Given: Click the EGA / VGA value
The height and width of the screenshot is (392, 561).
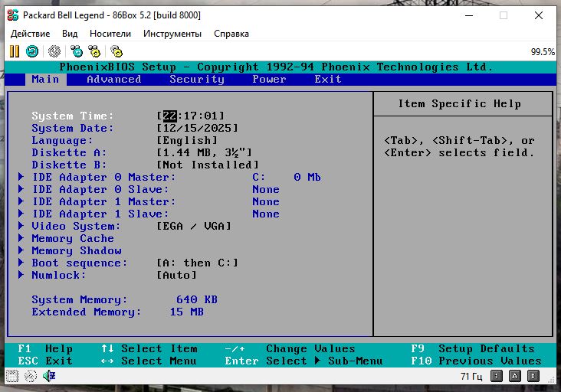Looking at the screenshot, I should [194, 226].
